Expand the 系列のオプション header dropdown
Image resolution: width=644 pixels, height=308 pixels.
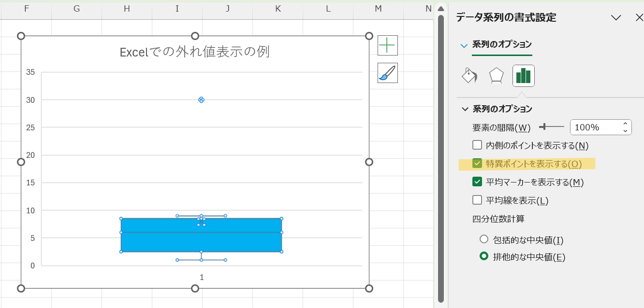click(464, 45)
